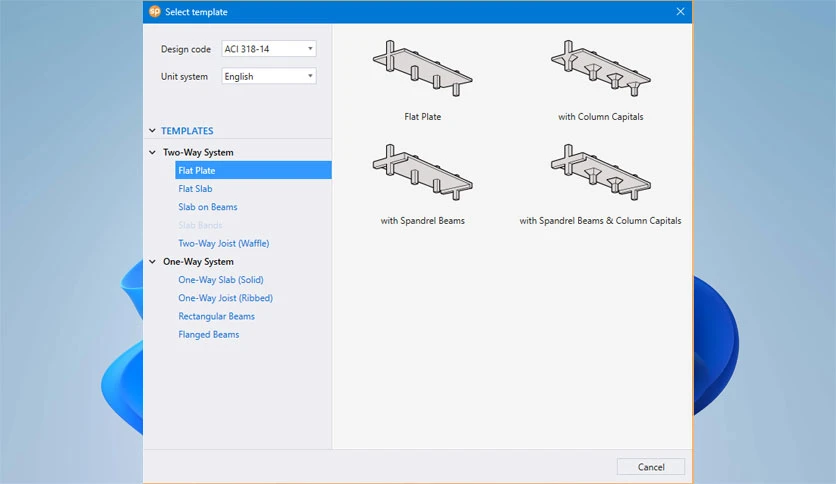Click the One-Way System label
This screenshot has width=836, height=484.
point(198,262)
